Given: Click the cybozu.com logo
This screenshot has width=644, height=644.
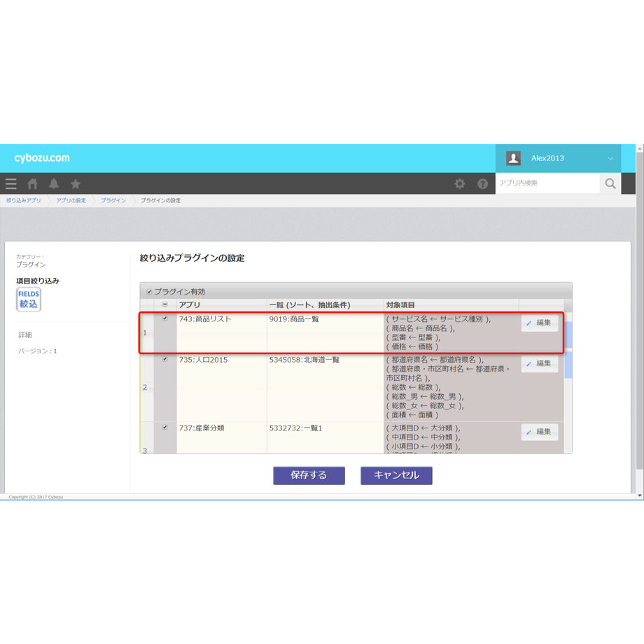Looking at the screenshot, I should click(x=42, y=158).
